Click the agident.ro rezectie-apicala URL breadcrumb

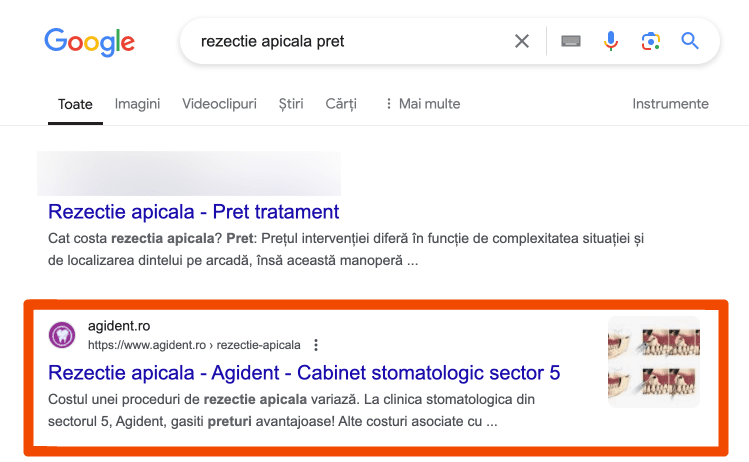pos(194,345)
